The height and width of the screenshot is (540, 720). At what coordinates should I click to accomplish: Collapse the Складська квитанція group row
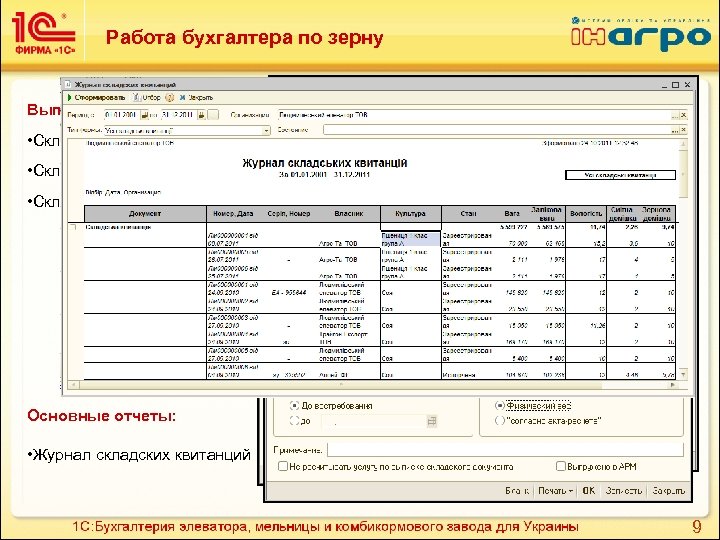tap(73, 227)
